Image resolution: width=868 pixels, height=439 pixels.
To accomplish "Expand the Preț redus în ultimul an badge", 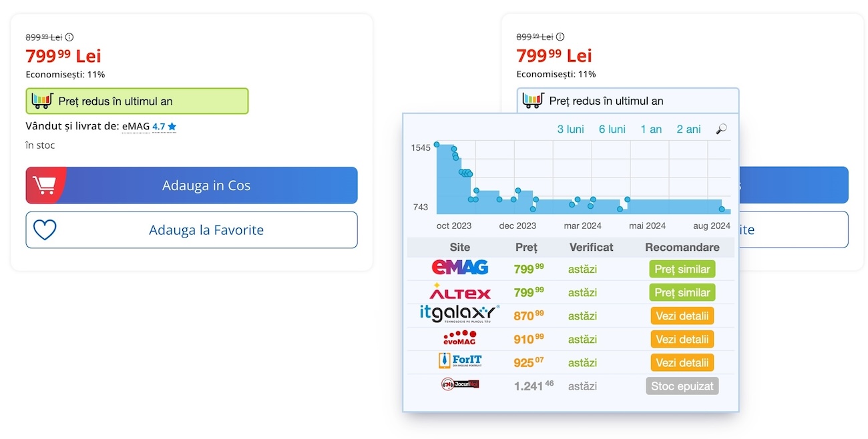I will click(136, 101).
